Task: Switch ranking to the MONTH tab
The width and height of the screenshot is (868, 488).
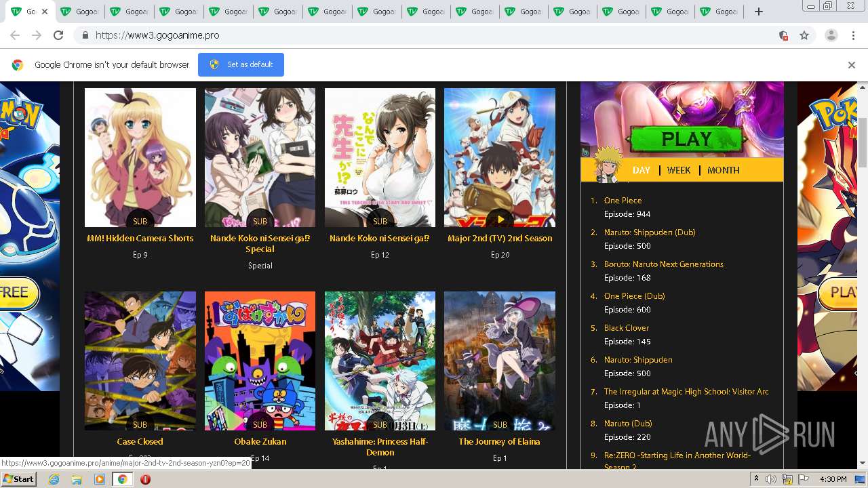Action: point(724,170)
